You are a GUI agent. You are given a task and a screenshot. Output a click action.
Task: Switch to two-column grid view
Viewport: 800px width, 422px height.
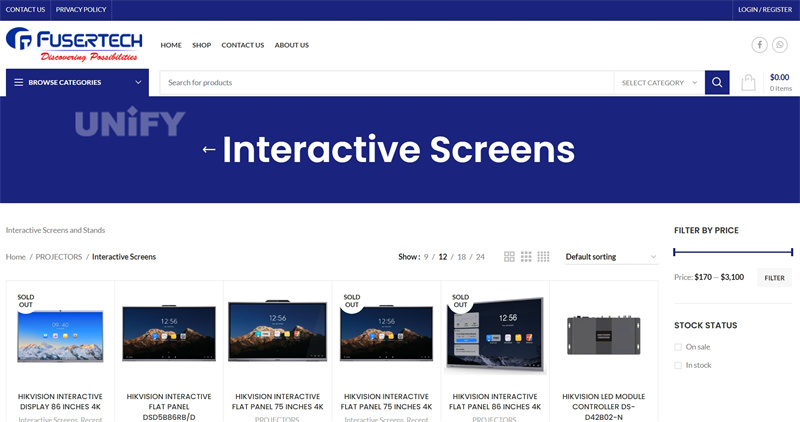(x=509, y=257)
